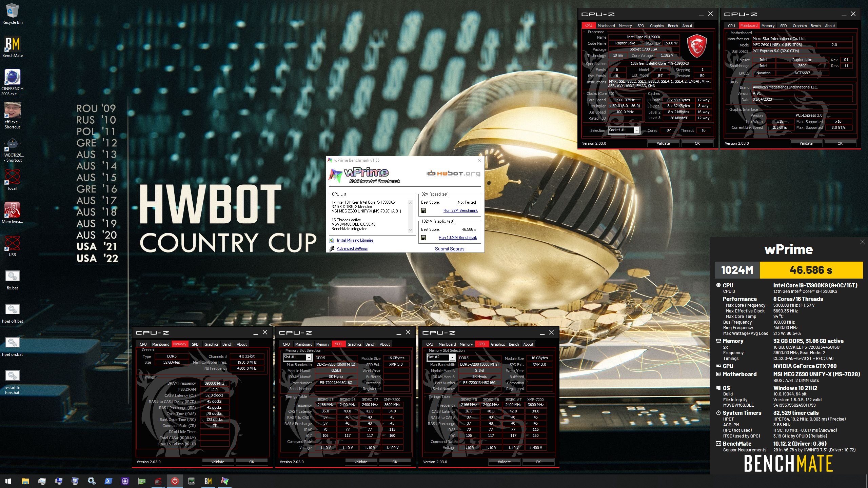Click Validate in the Slot #2 SPD window

tap(504, 462)
